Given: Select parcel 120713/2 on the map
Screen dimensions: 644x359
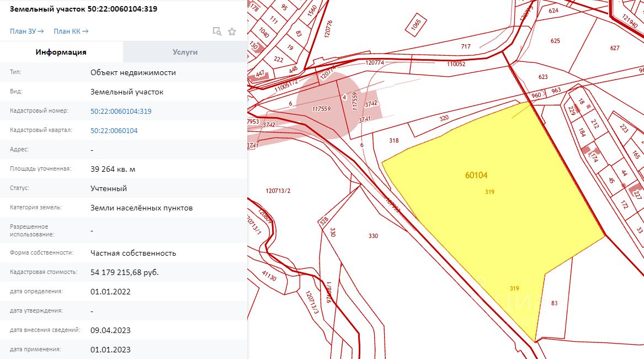Looking at the screenshot, I should (278, 191).
